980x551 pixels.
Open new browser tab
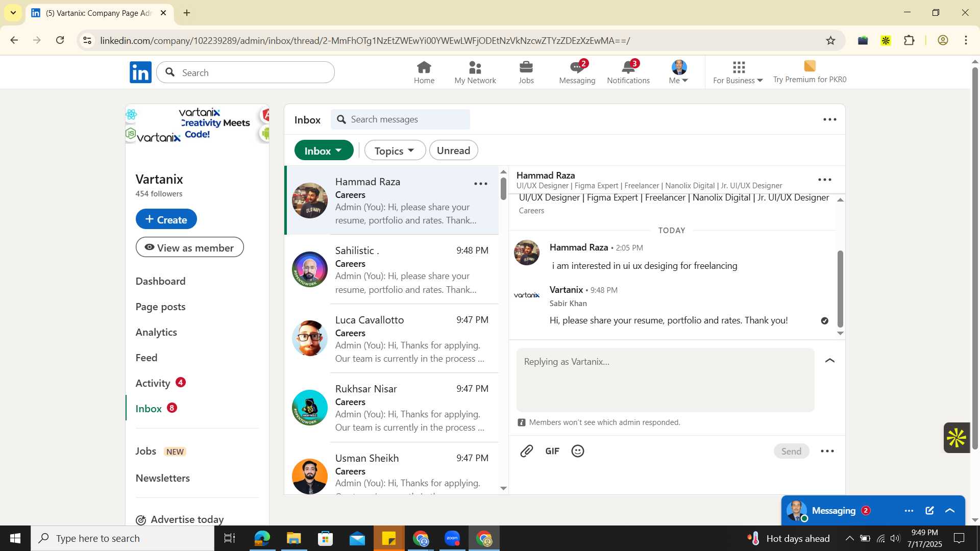coord(187,13)
